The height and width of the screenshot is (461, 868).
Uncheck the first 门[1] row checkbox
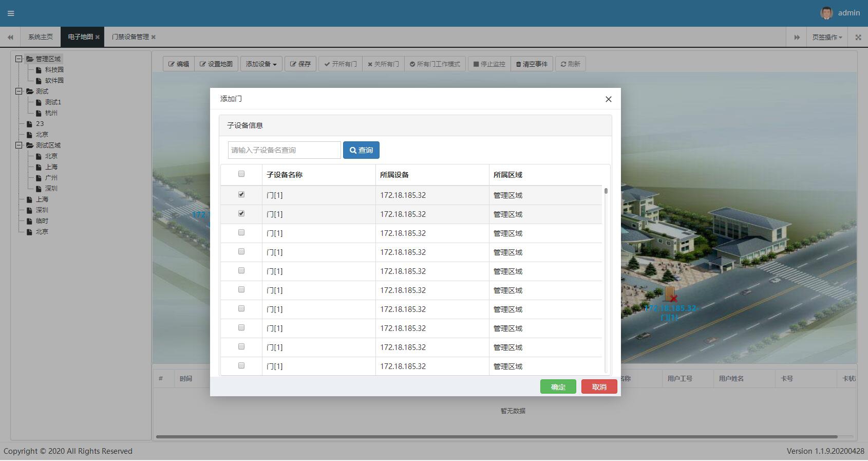coord(241,195)
